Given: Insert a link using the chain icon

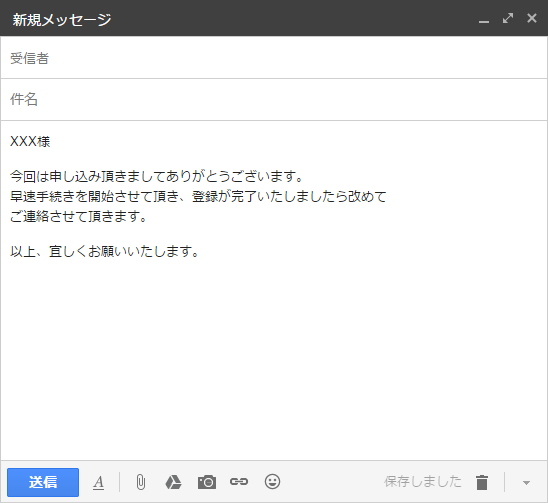Looking at the screenshot, I should [x=239, y=482].
